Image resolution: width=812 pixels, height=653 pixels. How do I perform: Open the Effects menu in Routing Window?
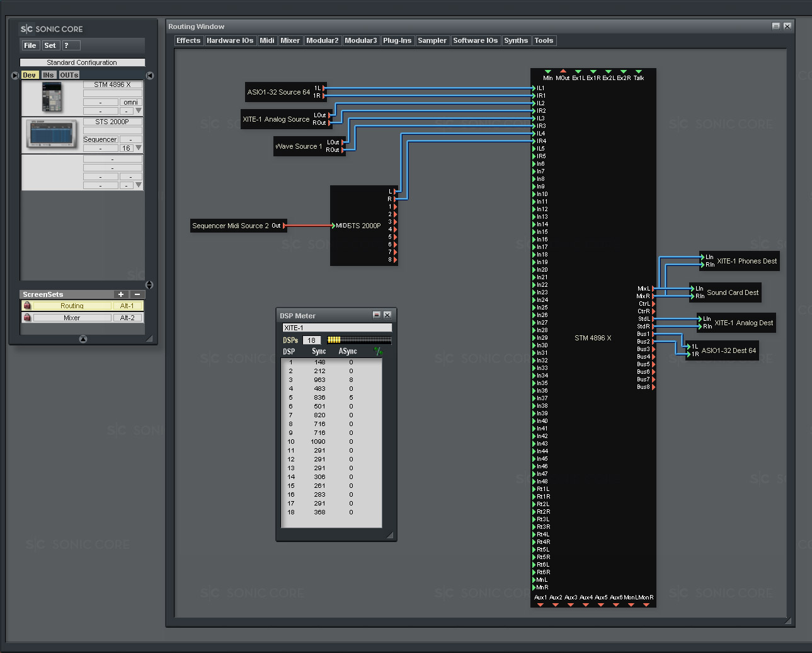(x=188, y=40)
